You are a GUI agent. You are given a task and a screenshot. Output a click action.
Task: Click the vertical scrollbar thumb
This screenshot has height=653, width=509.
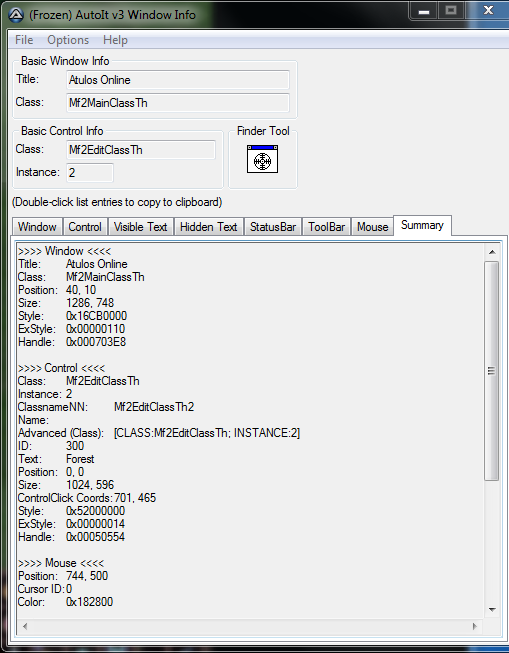(x=492, y=371)
